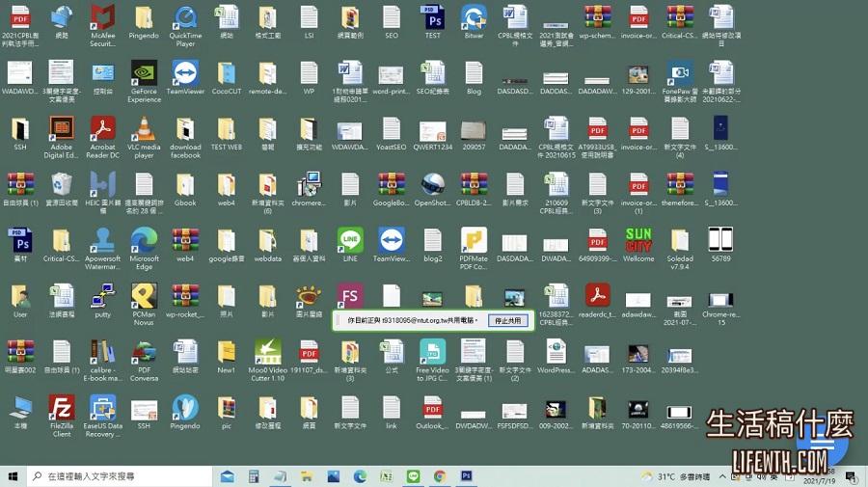Open Mail from the taskbar
Screen dimensions: 868x487
[x=227, y=476]
